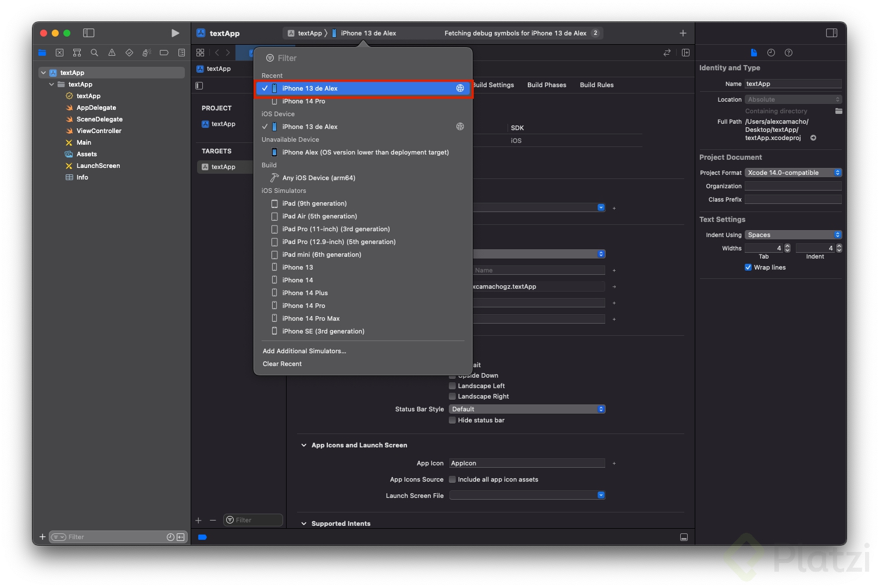Open the Location Absolute dropdown
This screenshot has width=879, height=588.
pyautogui.click(x=793, y=99)
